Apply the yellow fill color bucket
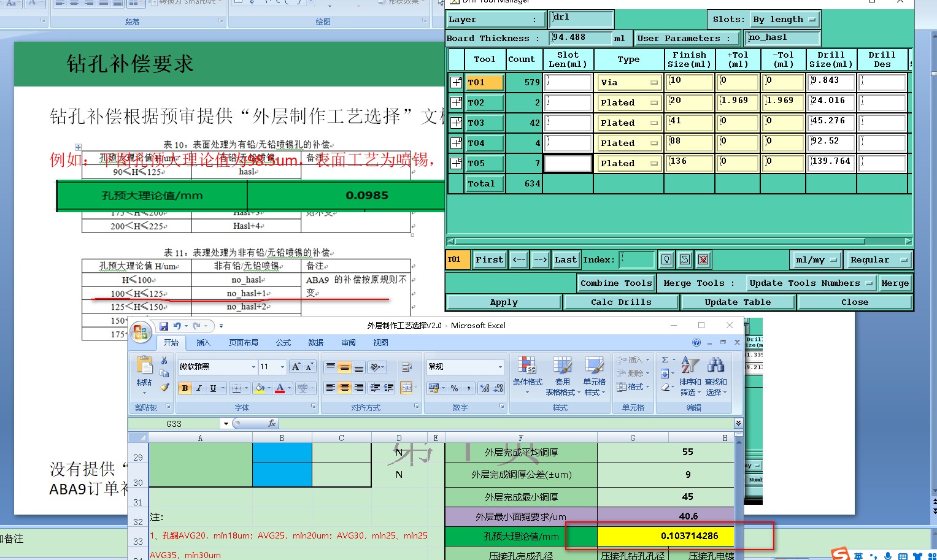937x560 pixels. coord(260,388)
